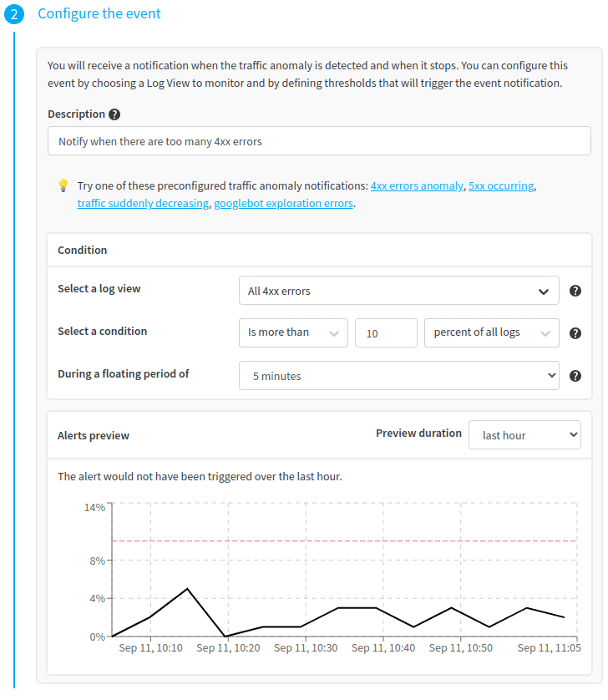Open the 'Is more than' condition dropdown
The height and width of the screenshot is (700, 608).
pos(293,333)
